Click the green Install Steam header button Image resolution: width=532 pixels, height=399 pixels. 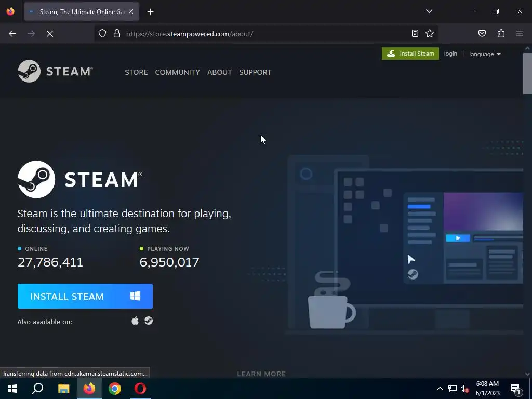click(x=410, y=54)
